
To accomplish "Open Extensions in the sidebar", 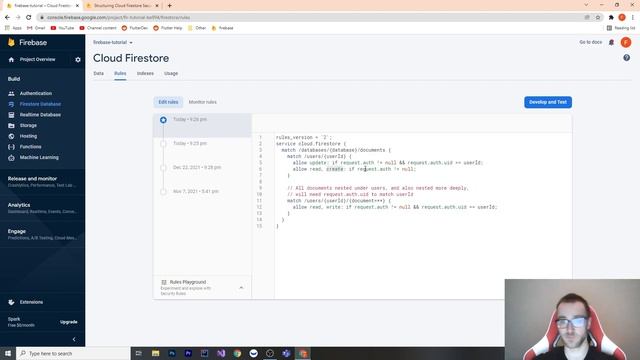I will click(x=31, y=302).
